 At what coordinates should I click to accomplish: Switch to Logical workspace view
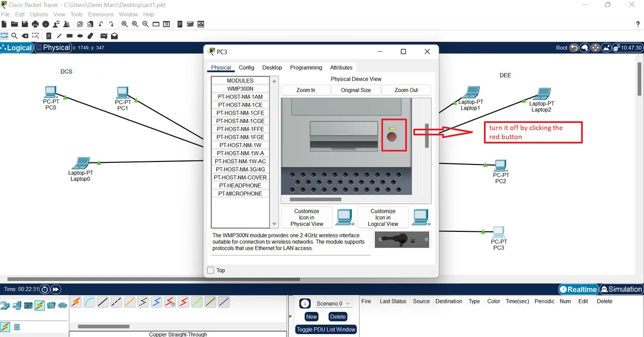pyautogui.click(x=17, y=48)
